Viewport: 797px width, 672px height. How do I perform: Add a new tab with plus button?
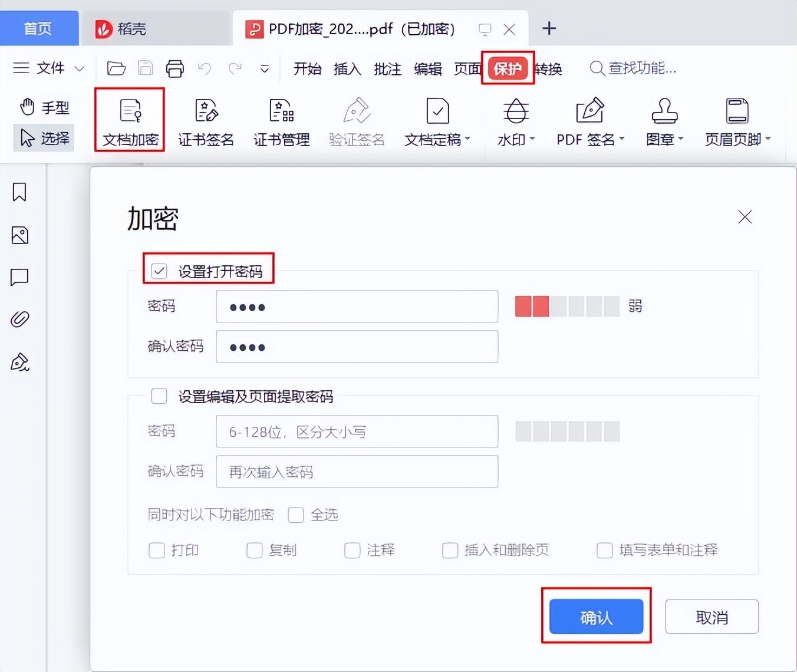(x=549, y=28)
